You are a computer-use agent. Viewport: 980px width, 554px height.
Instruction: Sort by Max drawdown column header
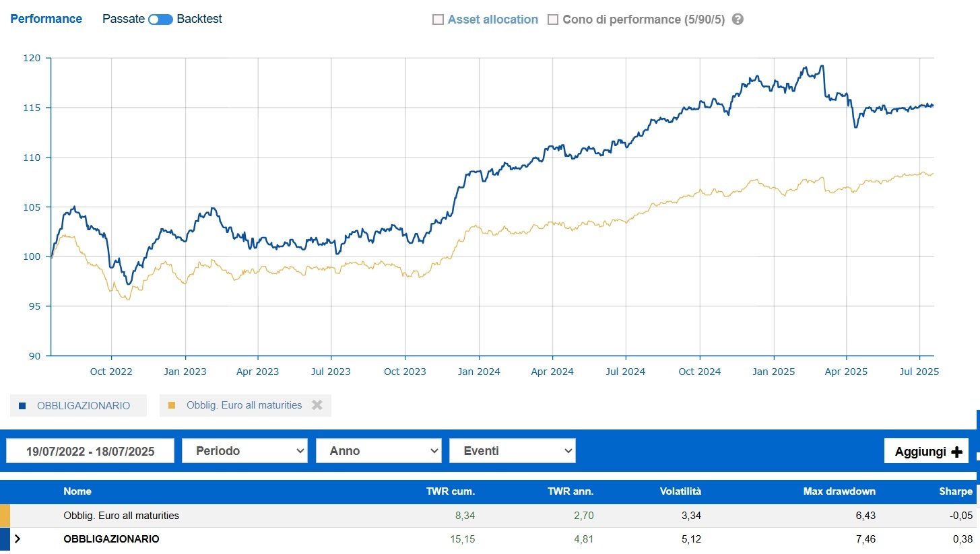click(x=839, y=491)
